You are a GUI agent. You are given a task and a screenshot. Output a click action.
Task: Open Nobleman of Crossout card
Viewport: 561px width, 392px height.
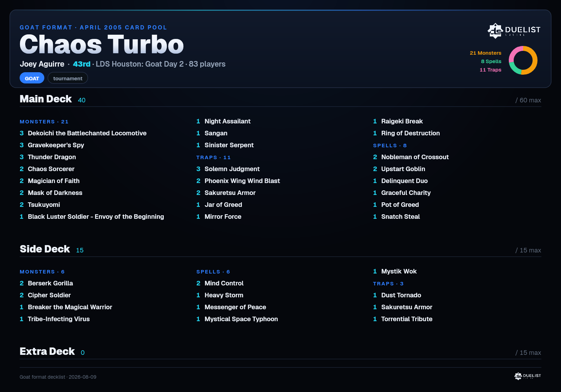click(415, 157)
